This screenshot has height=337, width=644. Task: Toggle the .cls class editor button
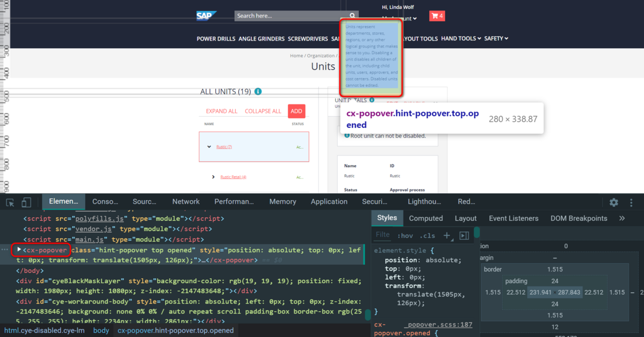(428, 235)
